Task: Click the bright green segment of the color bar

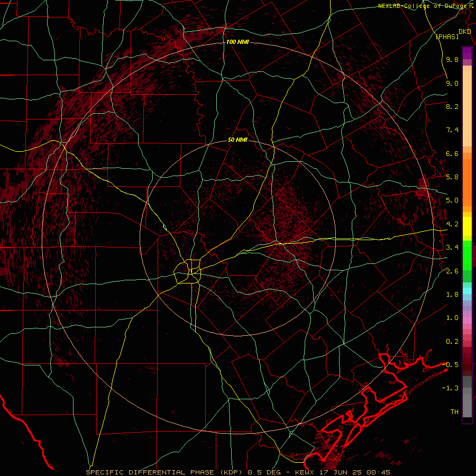Action: tap(467, 255)
